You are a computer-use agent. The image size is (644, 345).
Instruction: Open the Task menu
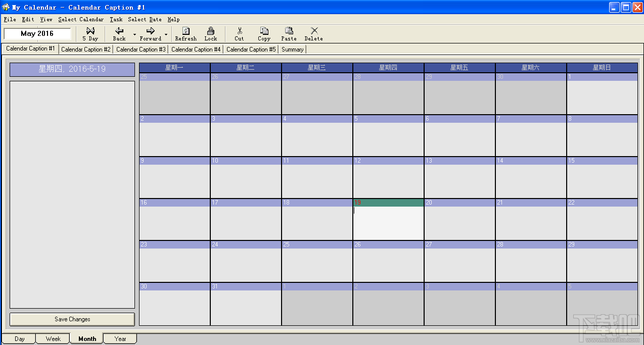(x=116, y=19)
